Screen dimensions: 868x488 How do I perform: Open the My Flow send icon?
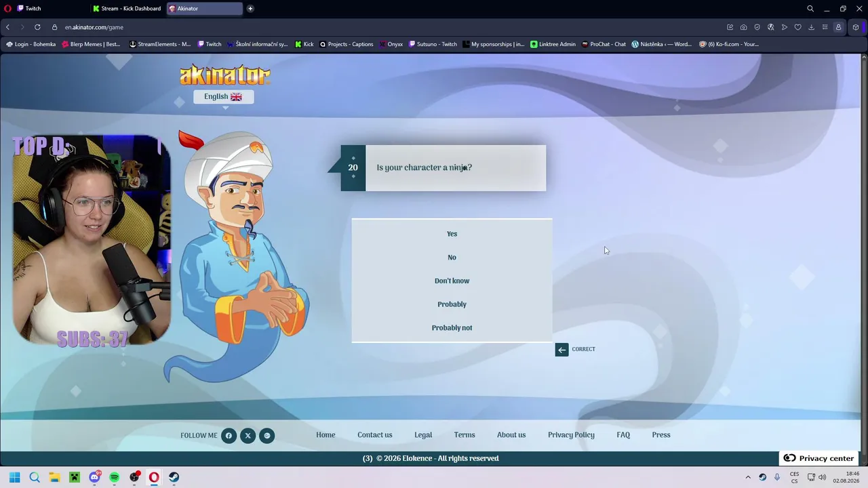tap(785, 27)
